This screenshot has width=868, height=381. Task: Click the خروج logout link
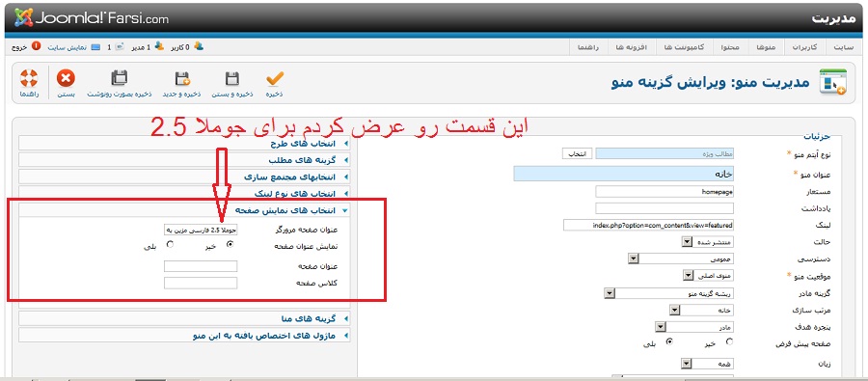click(x=19, y=47)
